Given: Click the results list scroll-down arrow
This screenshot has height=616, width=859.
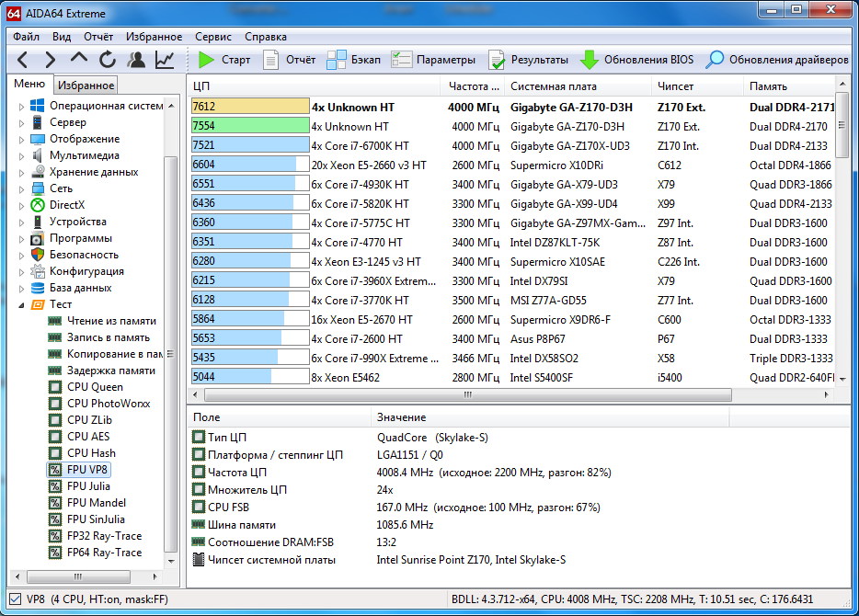Looking at the screenshot, I should pos(842,379).
